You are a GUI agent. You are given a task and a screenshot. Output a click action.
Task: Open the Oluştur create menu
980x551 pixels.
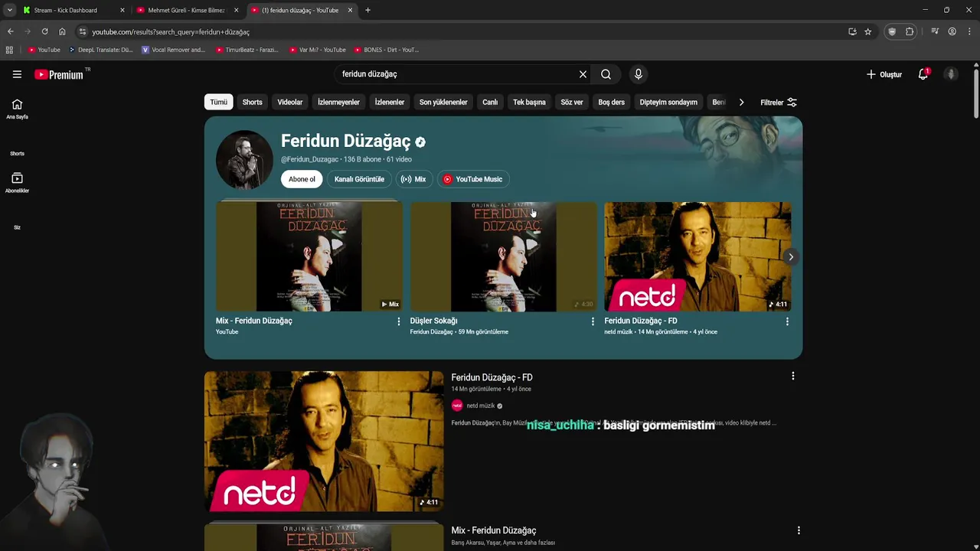(x=884, y=74)
